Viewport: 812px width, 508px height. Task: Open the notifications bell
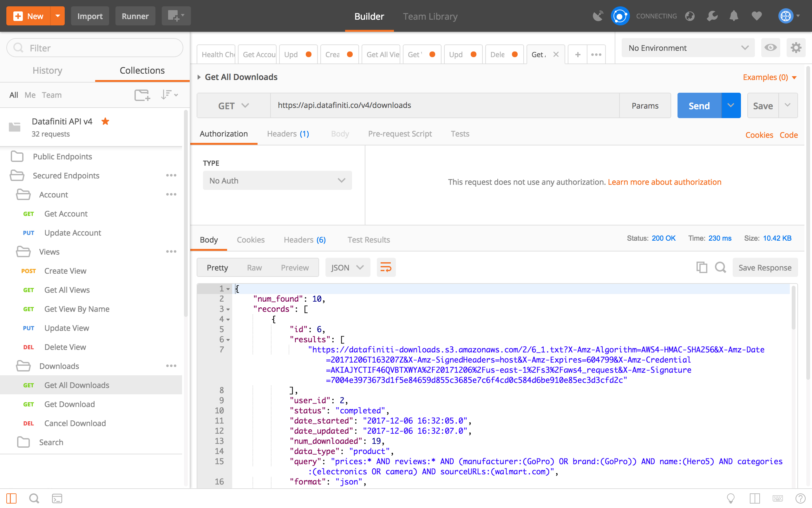pos(734,16)
